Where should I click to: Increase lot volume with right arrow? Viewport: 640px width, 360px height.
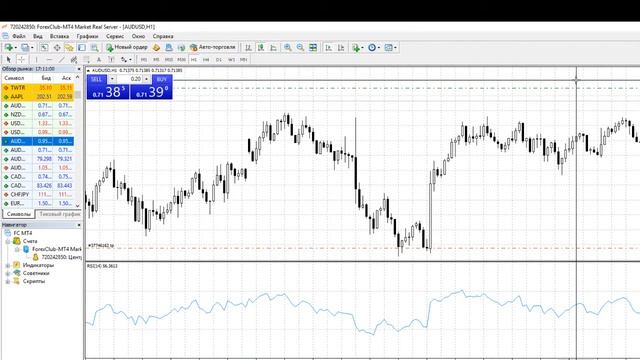click(x=147, y=79)
